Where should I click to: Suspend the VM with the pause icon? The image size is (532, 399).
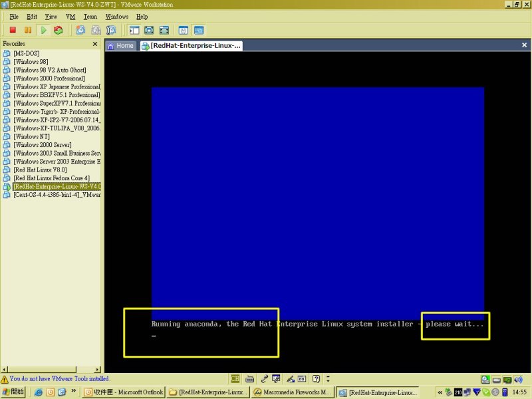click(x=28, y=30)
